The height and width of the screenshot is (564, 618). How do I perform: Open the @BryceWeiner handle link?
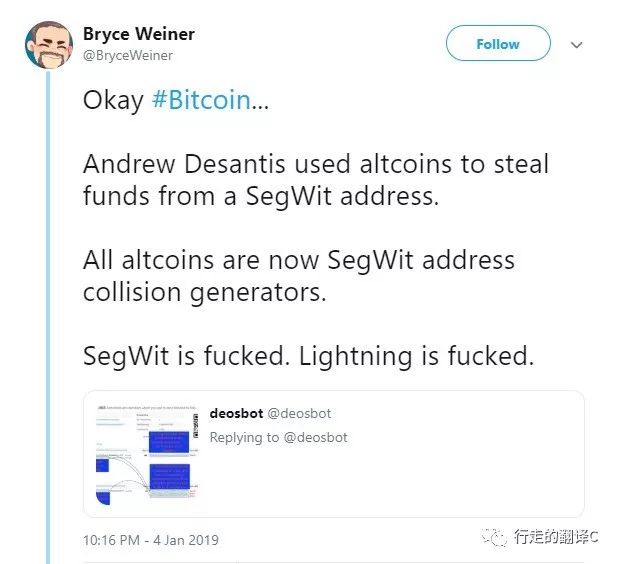click(128, 56)
